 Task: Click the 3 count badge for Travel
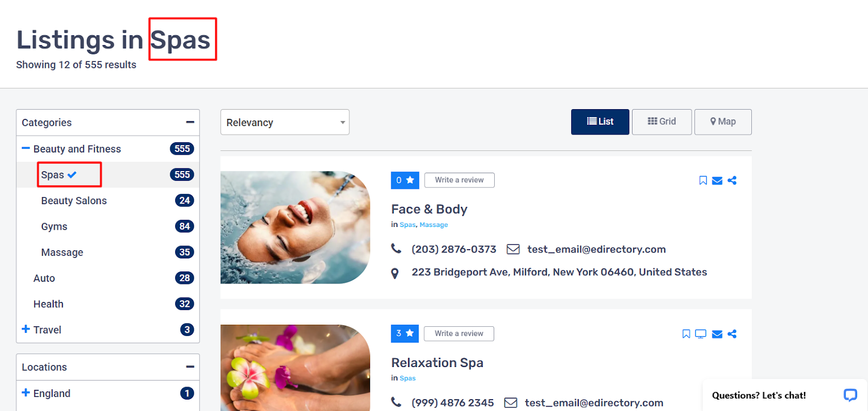pyautogui.click(x=187, y=330)
